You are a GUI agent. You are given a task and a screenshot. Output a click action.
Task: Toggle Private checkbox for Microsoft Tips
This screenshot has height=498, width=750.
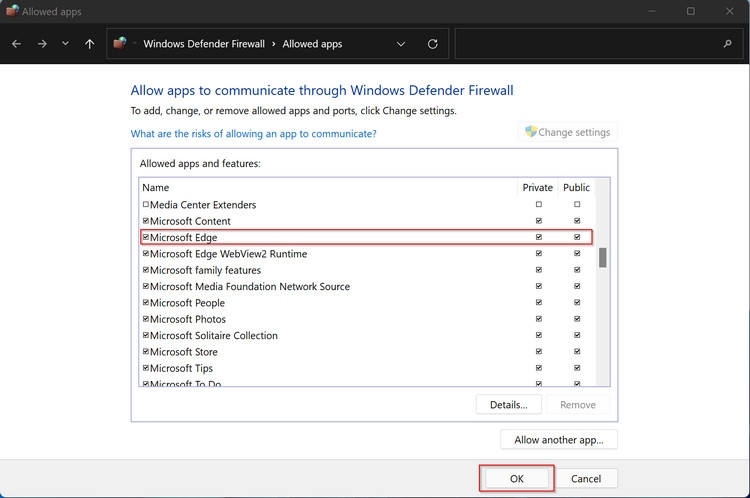[x=539, y=368]
